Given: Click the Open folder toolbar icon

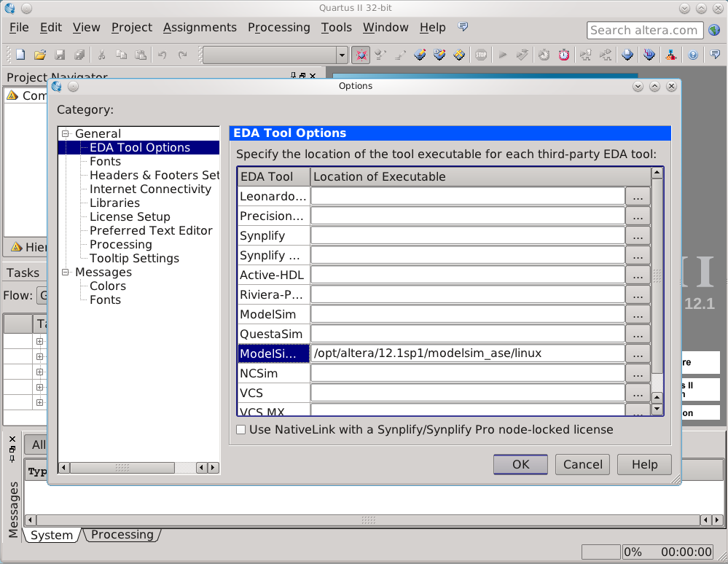Looking at the screenshot, I should (40, 55).
